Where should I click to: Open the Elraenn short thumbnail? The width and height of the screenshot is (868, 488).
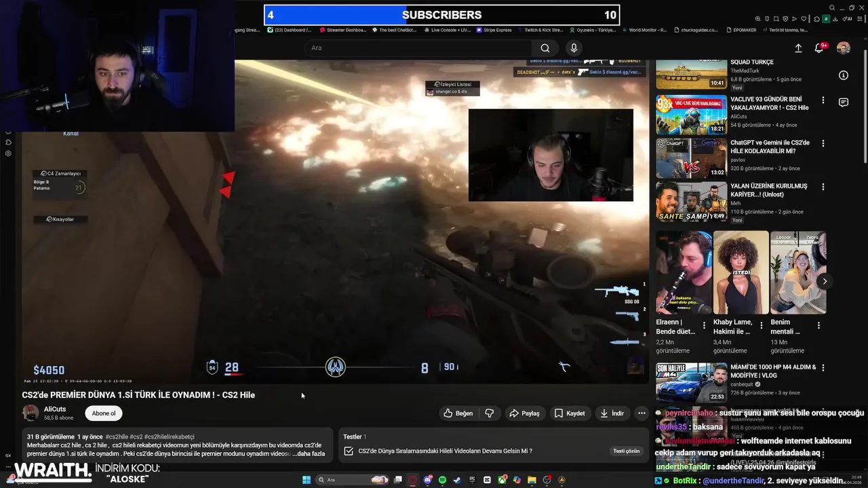tap(684, 272)
